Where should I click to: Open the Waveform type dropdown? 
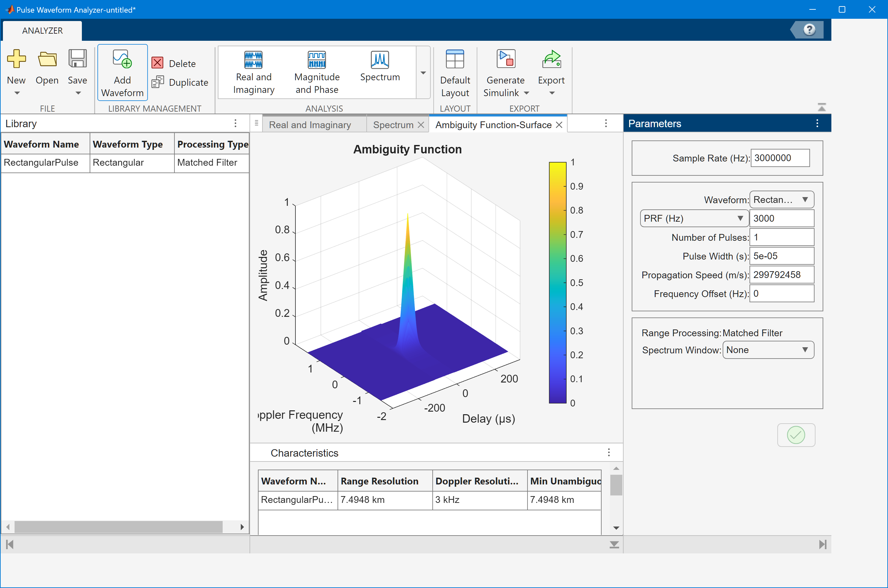point(782,200)
